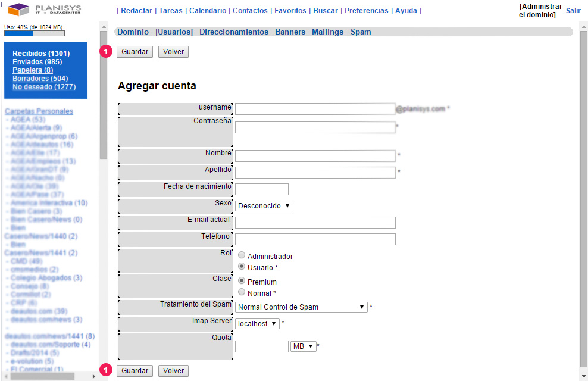
Task: Click the top Guardar button
Action: (135, 52)
